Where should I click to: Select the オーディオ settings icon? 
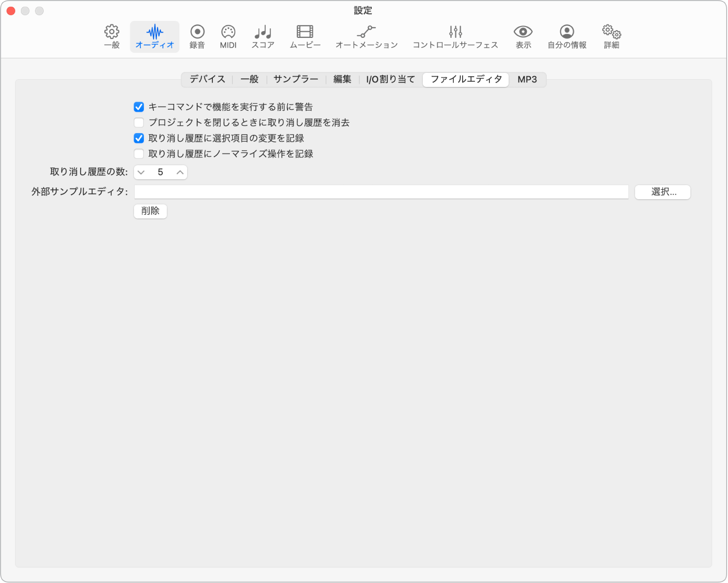[x=155, y=36]
